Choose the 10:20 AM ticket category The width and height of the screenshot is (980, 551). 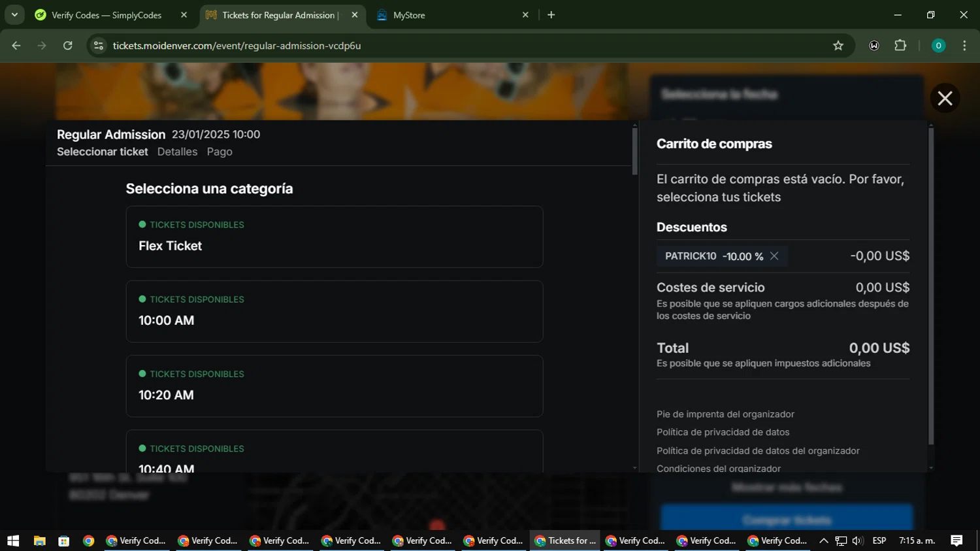[x=335, y=386]
